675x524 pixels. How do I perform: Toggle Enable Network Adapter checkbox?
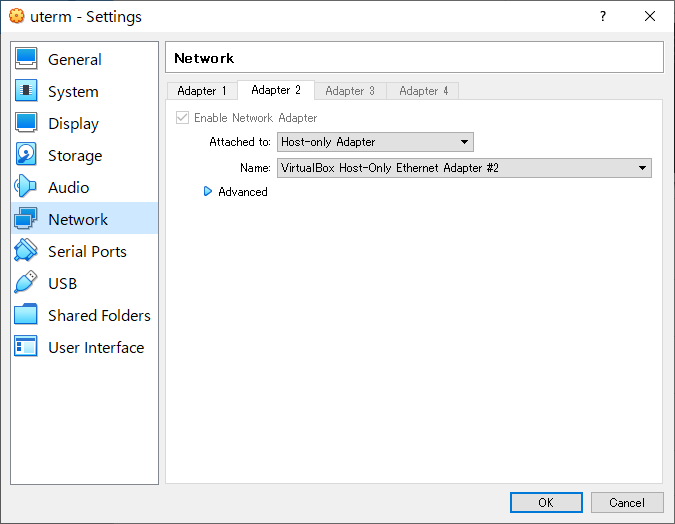[183, 118]
